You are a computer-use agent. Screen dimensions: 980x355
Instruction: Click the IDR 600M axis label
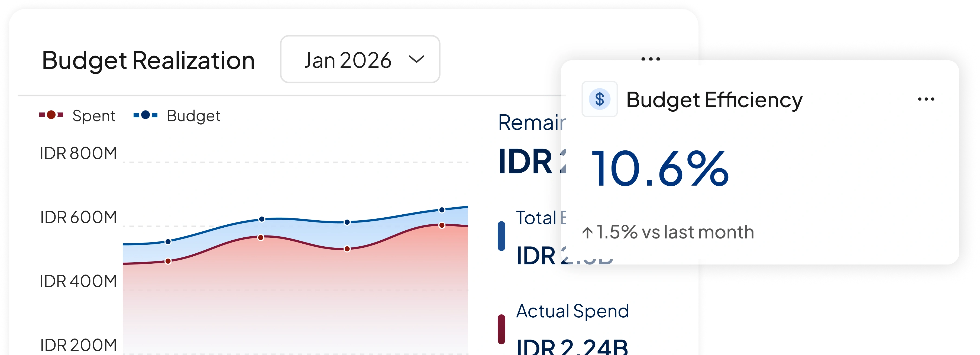(78, 217)
